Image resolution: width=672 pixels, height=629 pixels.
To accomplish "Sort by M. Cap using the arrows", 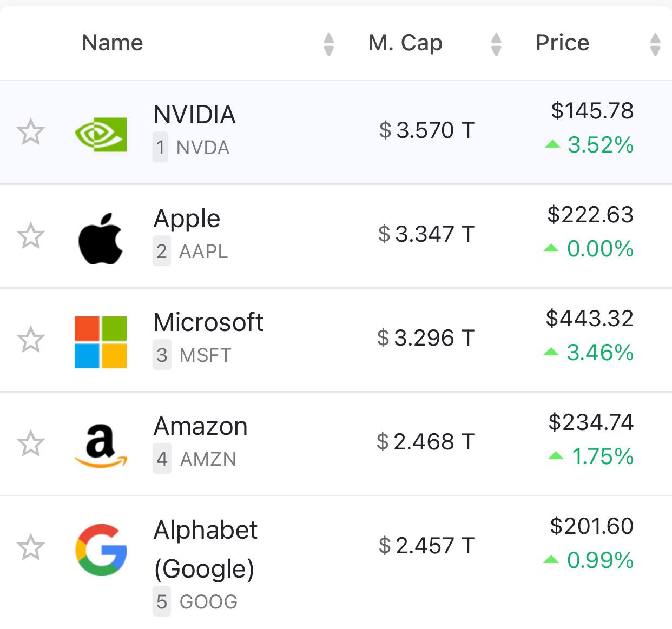I will tap(496, 44).
